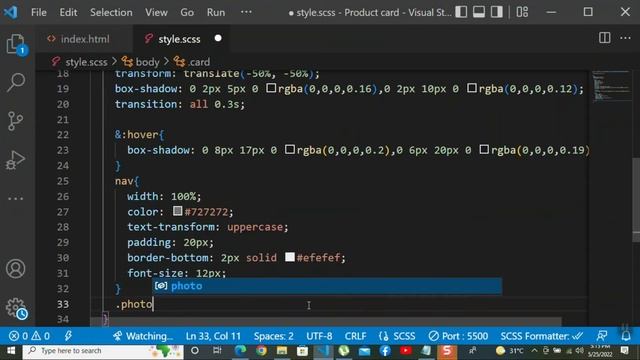
Task: Expand the overflow menu ellipsis in menu bar
Action: click(x=246, y=12)
